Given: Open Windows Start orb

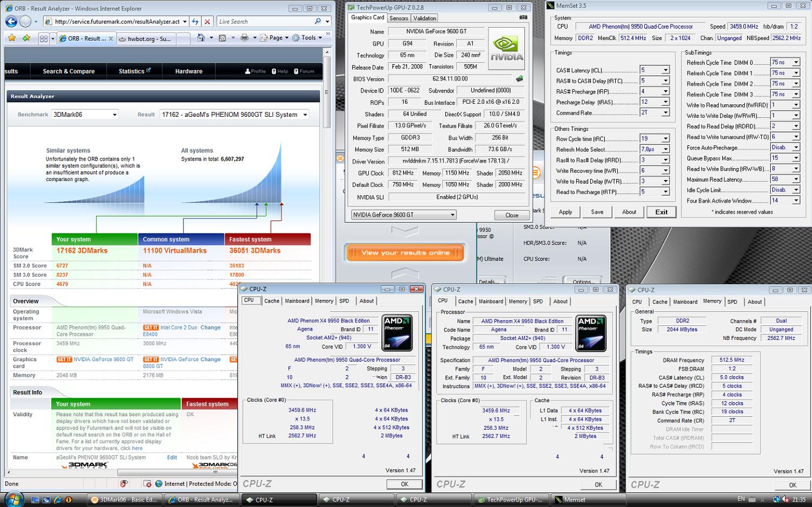Looking at the screenshot, I should [x=13, y=498].
